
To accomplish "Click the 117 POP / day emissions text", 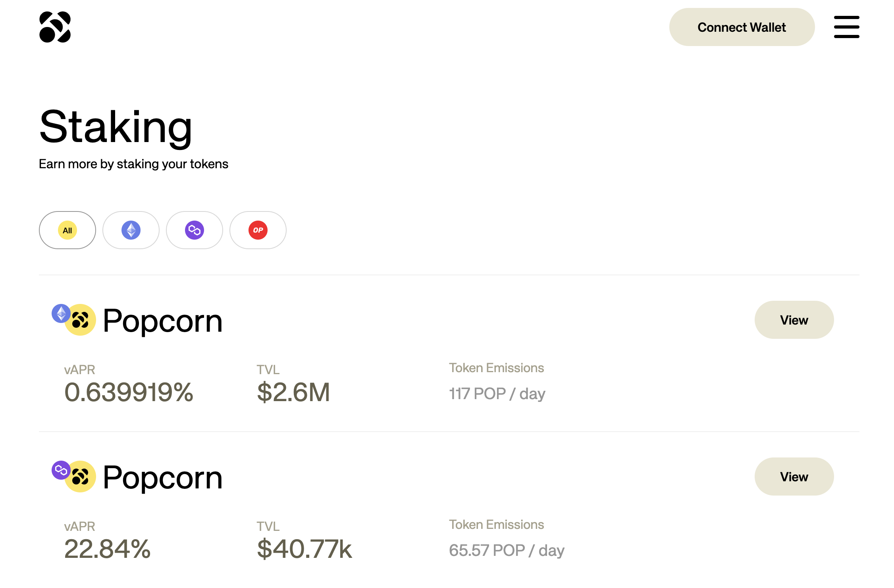I will (x=497, y=394).
